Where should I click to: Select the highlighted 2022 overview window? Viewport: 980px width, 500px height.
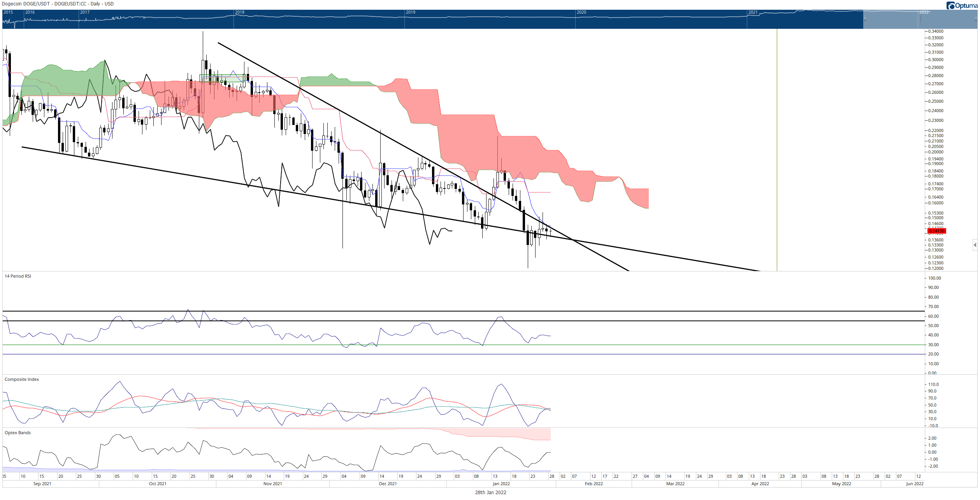(920, 19)
